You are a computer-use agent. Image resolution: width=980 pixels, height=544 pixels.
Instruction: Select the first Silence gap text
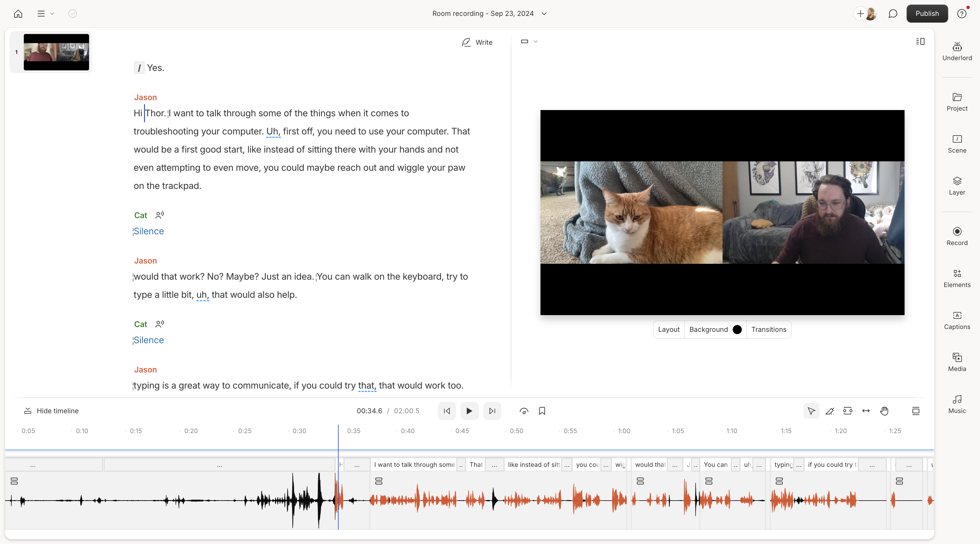pyautogui.click(x=149, y=231)
